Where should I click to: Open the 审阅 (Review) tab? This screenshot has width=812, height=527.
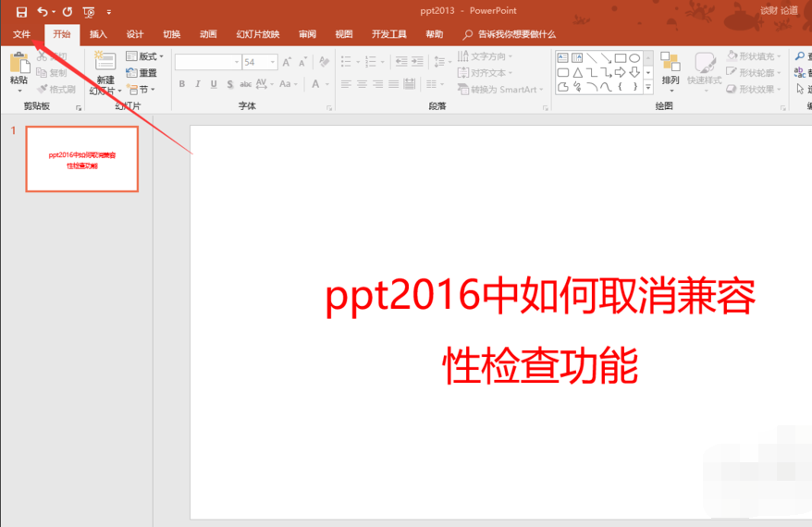click(307, 34)
